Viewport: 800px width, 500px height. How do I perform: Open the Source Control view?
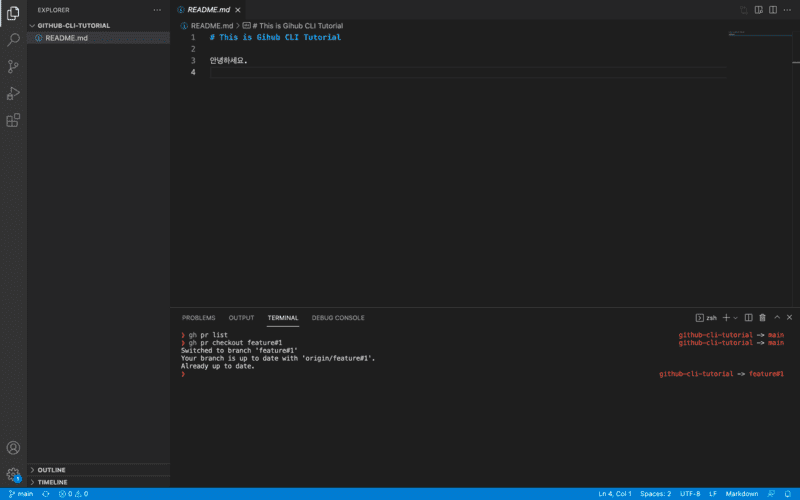click(x=13, y=67)
